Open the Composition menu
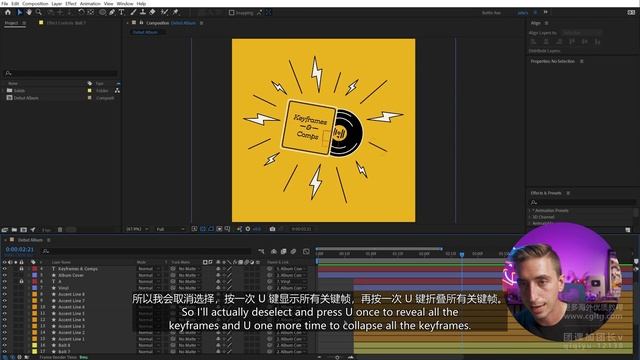Viewport: 640px width, 360px height. coord(35,3)
